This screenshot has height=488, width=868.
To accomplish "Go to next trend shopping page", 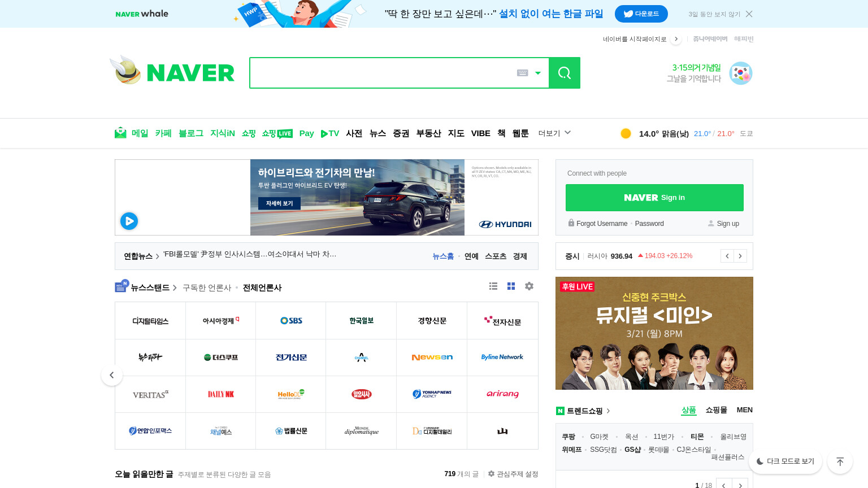I will tap(740, 485).
